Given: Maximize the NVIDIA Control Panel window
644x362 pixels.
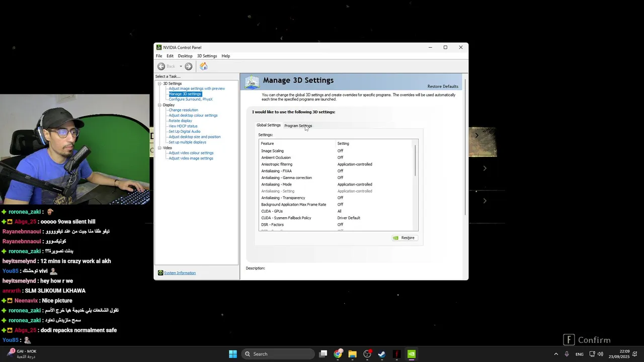Looking at the screenshot, I should tap(445, 47).
